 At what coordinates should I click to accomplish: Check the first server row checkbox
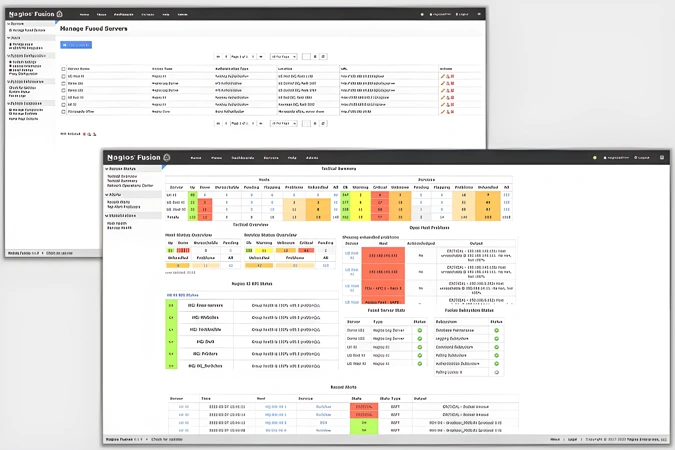(63, 76)
